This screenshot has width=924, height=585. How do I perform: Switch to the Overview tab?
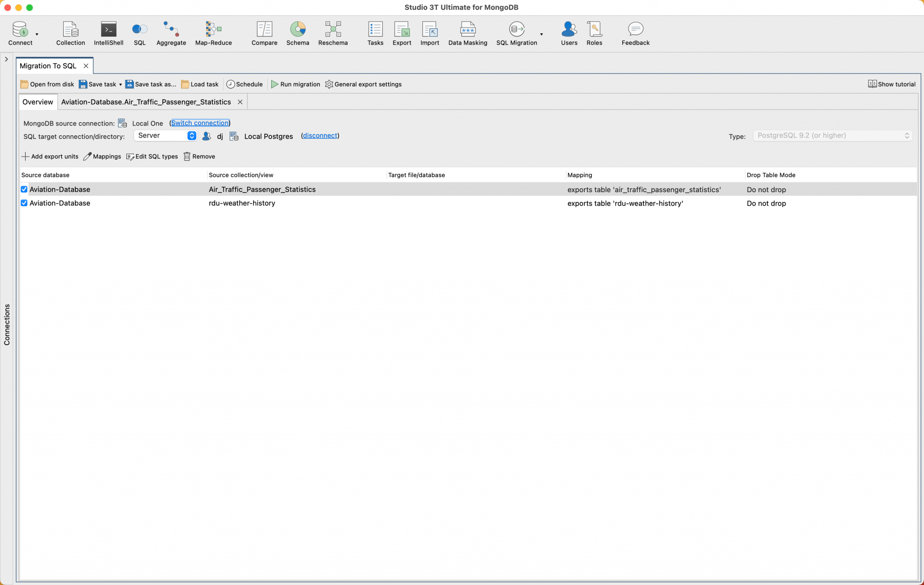[38, 101]
